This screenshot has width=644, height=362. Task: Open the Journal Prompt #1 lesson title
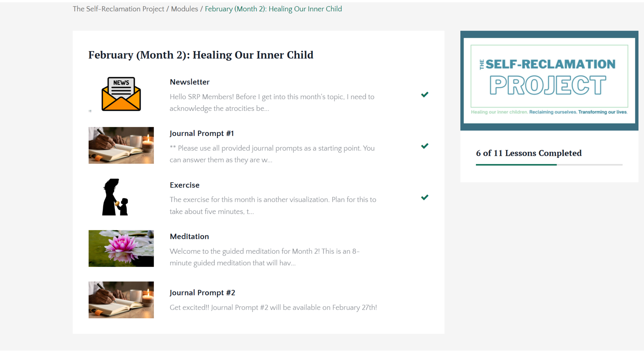click(202, 133)
